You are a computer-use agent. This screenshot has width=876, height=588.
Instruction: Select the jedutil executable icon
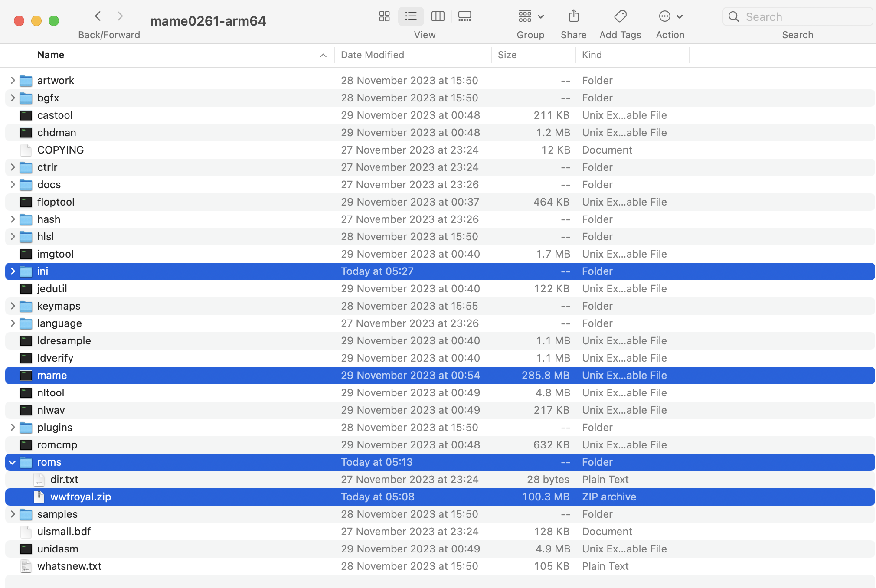26,289
